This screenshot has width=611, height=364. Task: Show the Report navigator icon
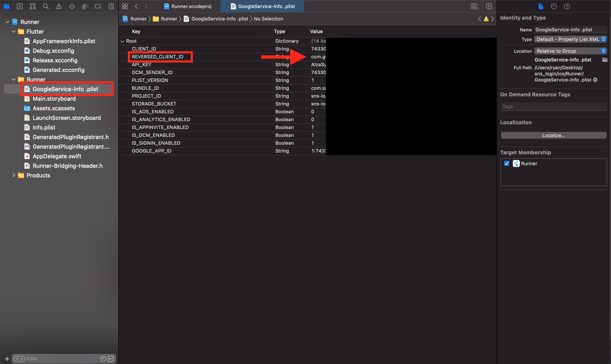(111, 6)
